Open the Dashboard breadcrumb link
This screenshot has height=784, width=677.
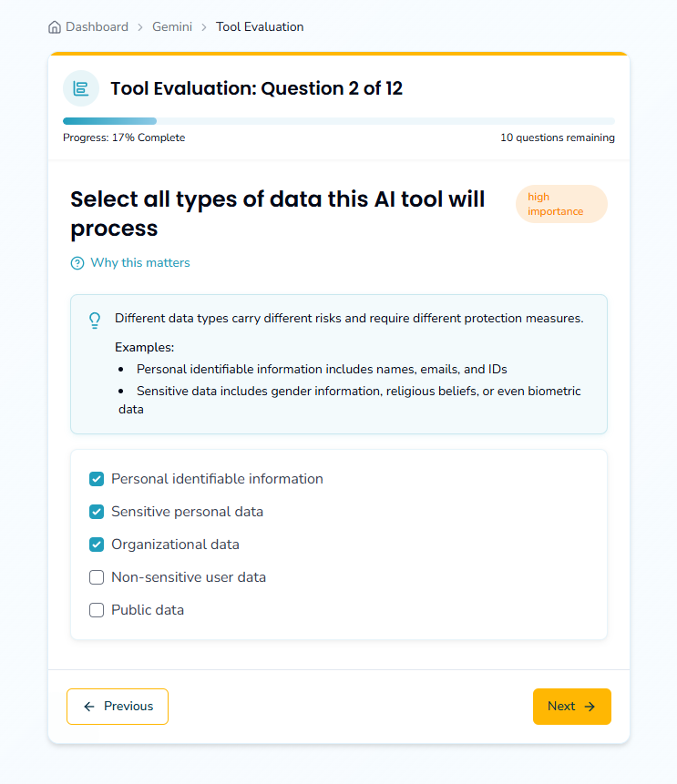[x=97, y=27]
